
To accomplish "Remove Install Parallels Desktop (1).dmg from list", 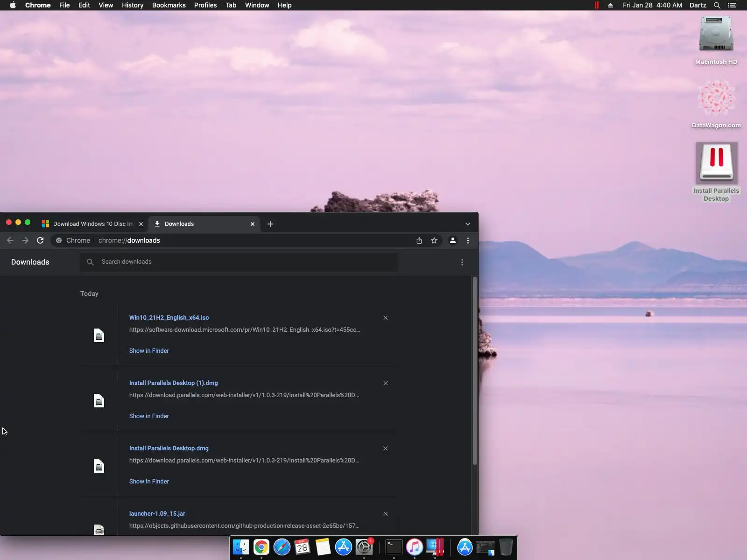I will point(386,383).
